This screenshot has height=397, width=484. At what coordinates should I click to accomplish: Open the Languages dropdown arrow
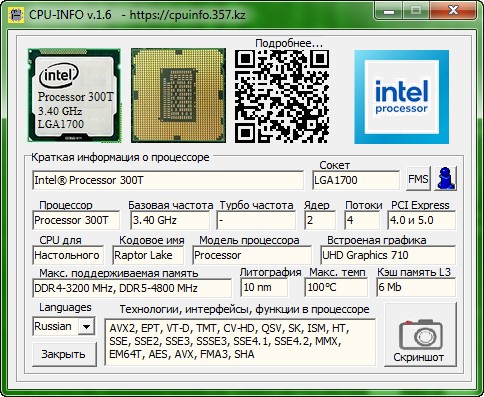[87, 326]
